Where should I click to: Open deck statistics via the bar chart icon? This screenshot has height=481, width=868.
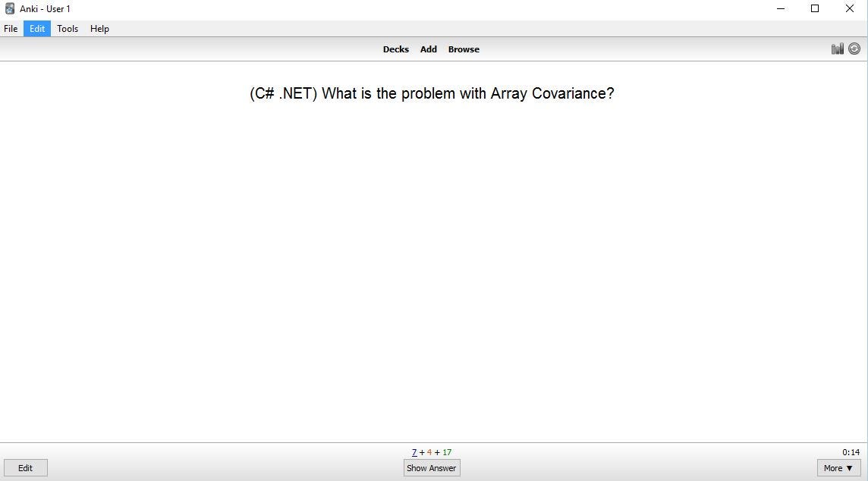838,48
